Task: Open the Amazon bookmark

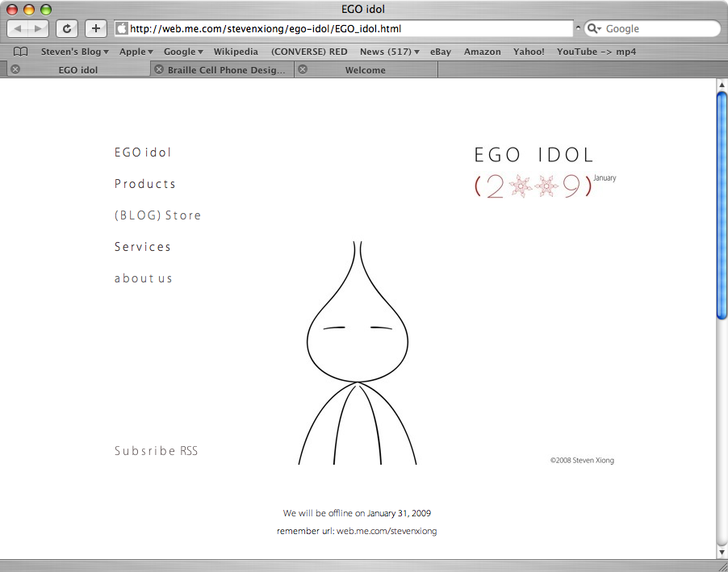Action: tap(483, 52)
